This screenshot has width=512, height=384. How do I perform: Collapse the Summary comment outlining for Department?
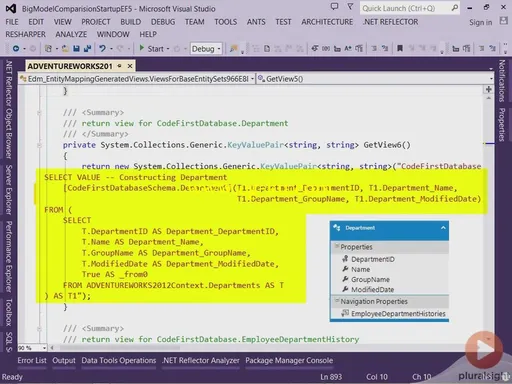(x=39, y=113)
